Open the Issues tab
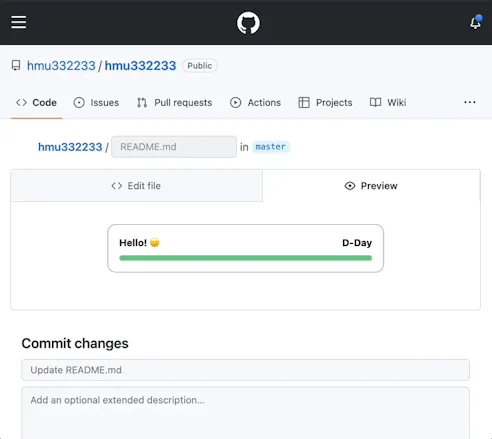 coord(96,103)
